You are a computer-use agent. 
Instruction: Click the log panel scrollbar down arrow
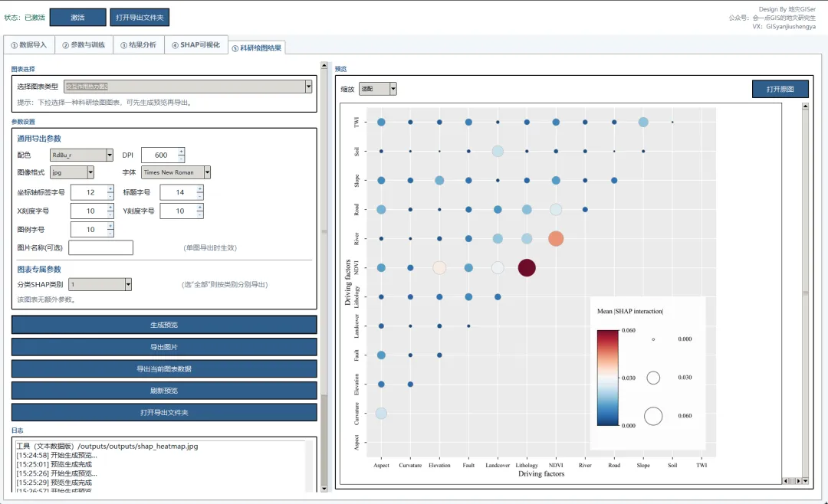click(x=324, y=489)
